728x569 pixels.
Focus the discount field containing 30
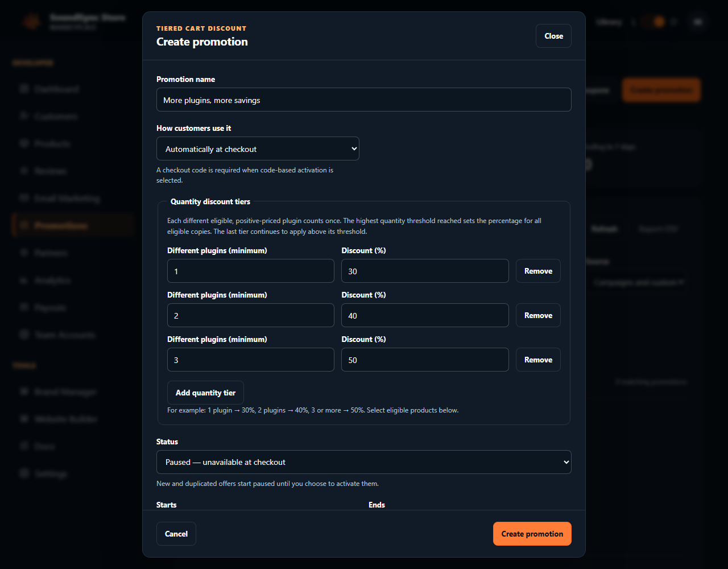pos(425,271)
